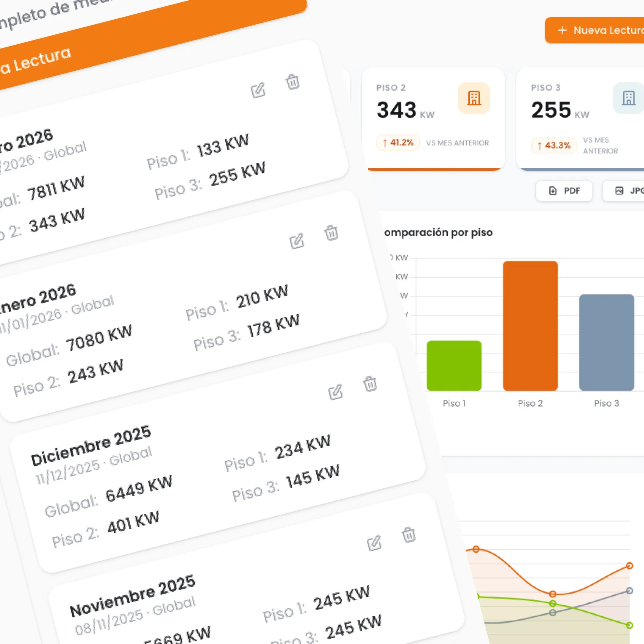Open the Piso 2 343 KW summary card
Image resolution: width=644 pixels, height=644 pixels.
[x=433, y=118]
